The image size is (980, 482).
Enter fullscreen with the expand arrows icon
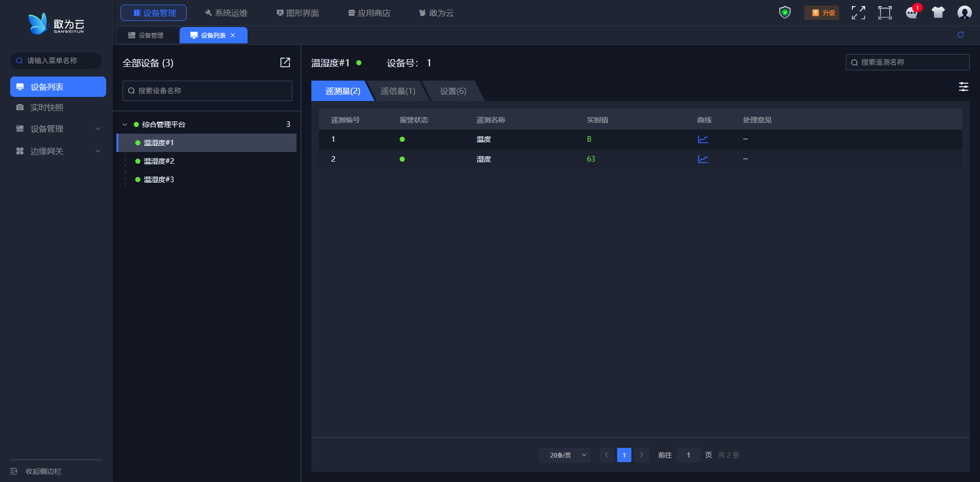coord(858,13)
